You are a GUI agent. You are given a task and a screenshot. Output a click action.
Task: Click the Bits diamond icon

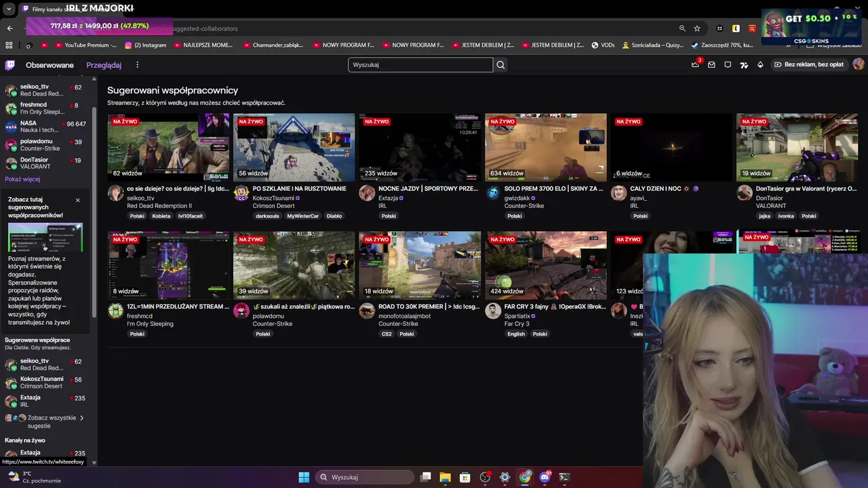[760, 65]
